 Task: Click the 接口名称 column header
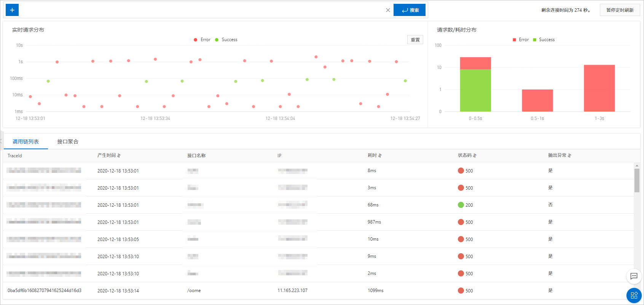tap(196, 156)
